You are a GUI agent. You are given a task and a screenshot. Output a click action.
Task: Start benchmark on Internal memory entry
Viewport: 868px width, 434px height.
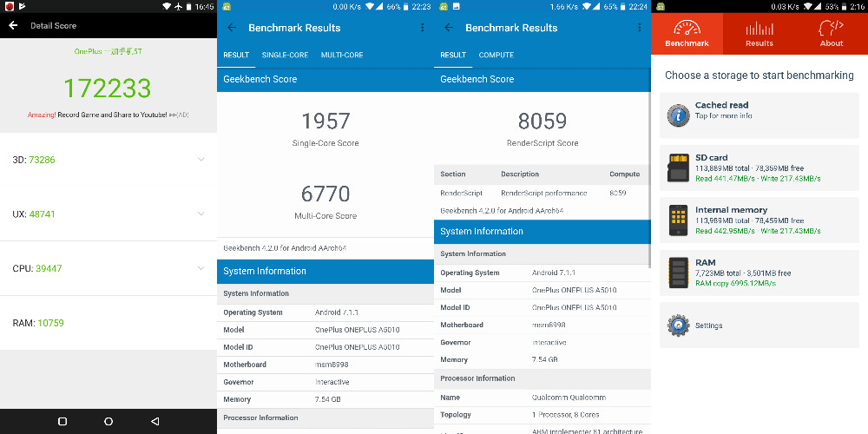759,220
